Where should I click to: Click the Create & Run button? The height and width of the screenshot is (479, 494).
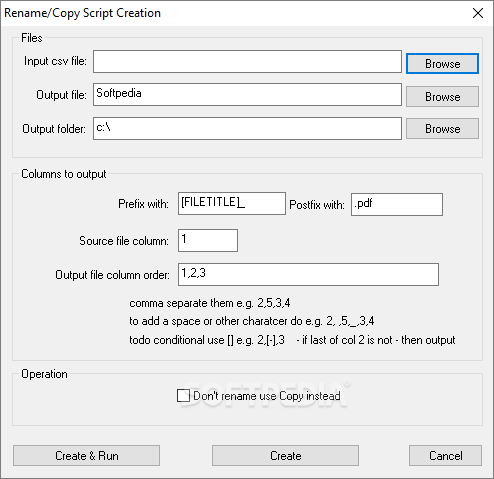(x=86, y=456)
